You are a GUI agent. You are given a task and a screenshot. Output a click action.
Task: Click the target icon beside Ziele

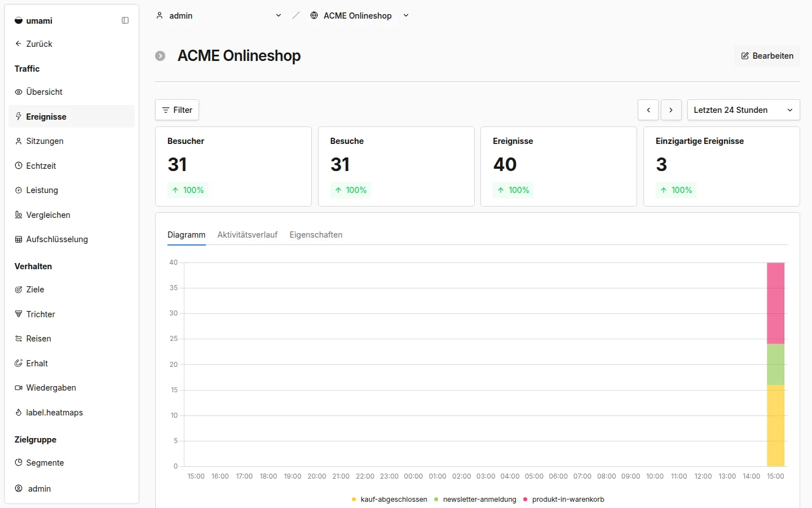(x=19, y=290)
